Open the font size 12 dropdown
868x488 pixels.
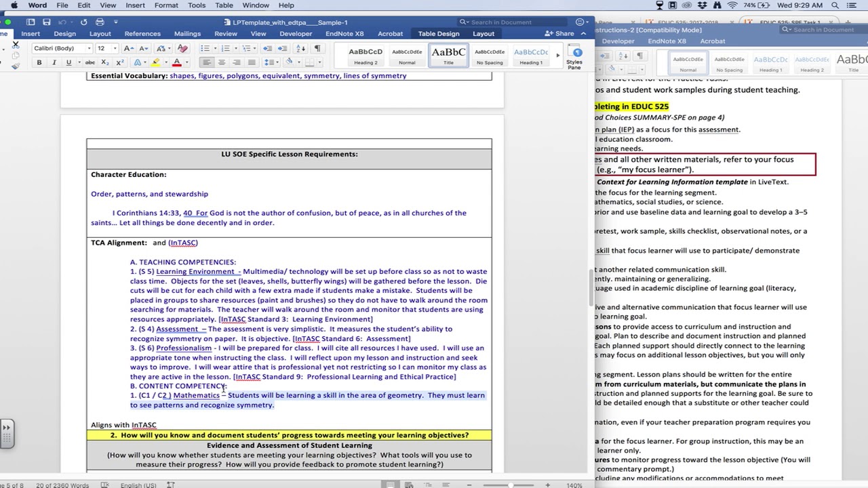pyautogui.click(x=115, y=48)
